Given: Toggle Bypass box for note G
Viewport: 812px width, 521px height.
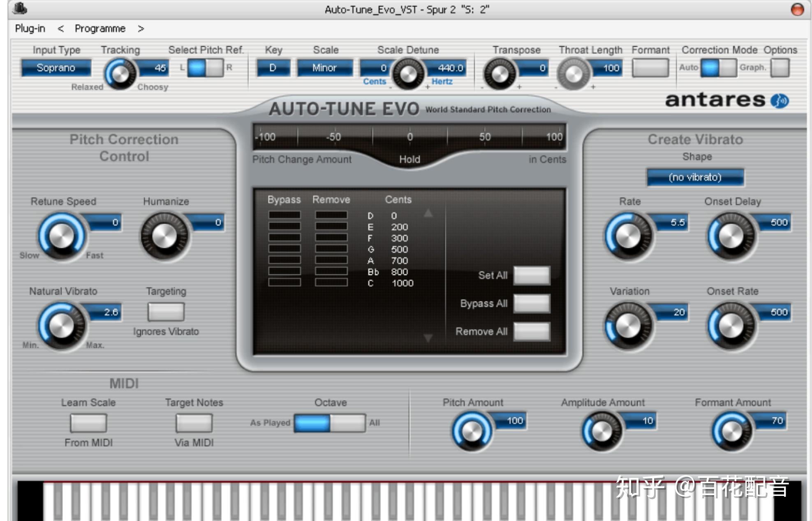Looking at the screenshot, I should click(x=285, y=249).
